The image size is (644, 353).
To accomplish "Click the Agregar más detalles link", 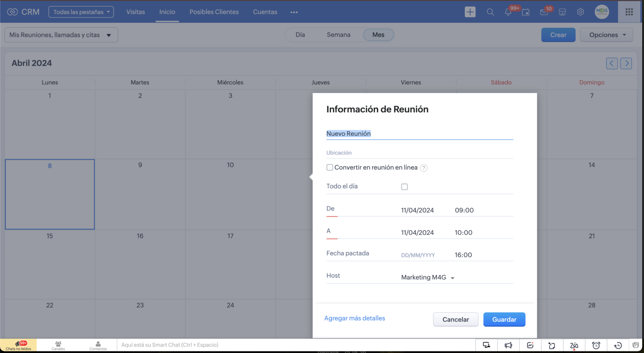I will [x=354, y=318].
